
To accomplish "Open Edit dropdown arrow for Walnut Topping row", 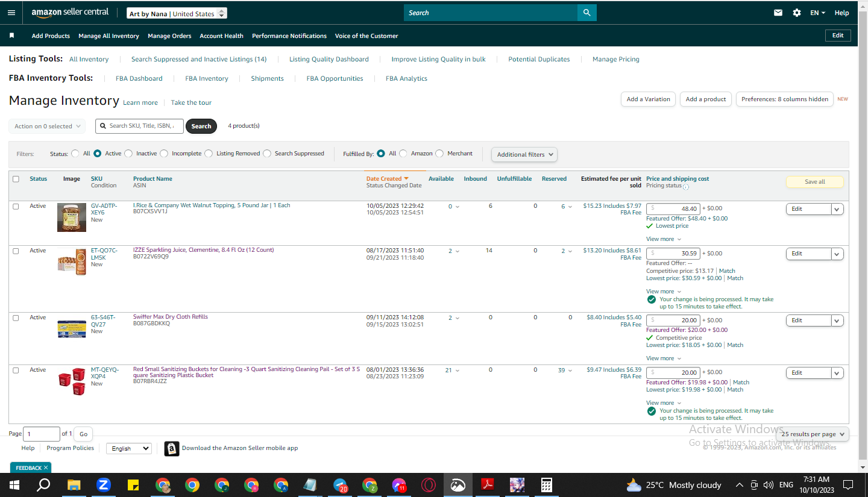I will 837,209.
